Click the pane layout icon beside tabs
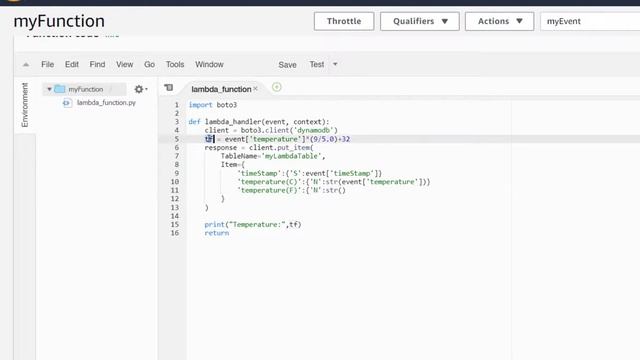The width and height of the screenshot is (640, 360). pos(169,87)
